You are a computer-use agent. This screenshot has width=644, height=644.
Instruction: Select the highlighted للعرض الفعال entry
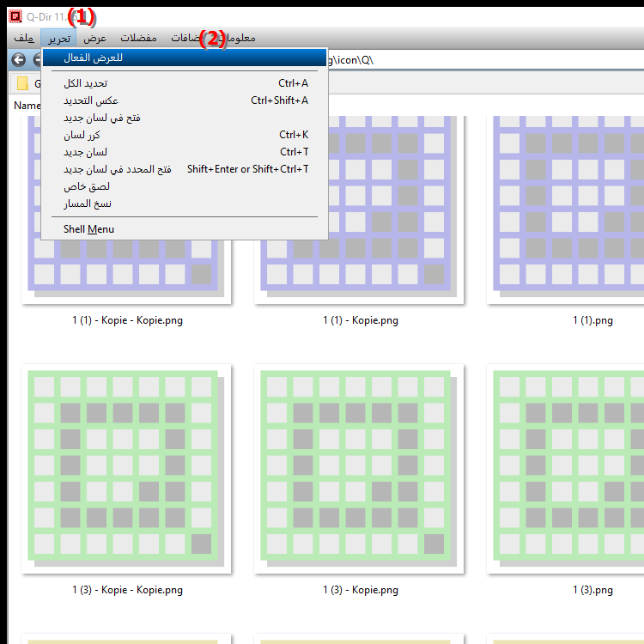tap(185, 58)
